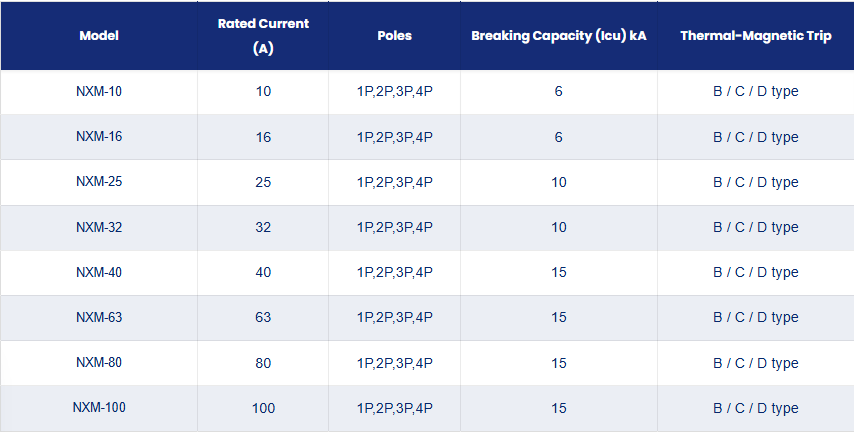854x432 pixels.
Task: Click poles cell in the NXM-40 row
Action: point(395,272)
